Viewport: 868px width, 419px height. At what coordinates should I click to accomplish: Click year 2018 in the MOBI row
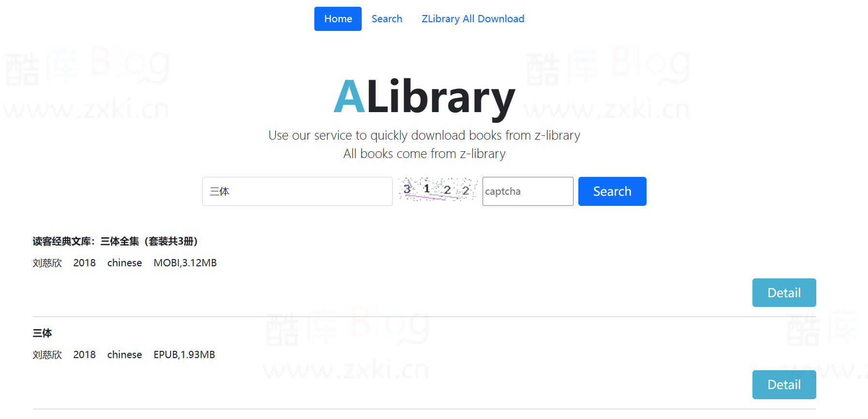pos(85,263)
